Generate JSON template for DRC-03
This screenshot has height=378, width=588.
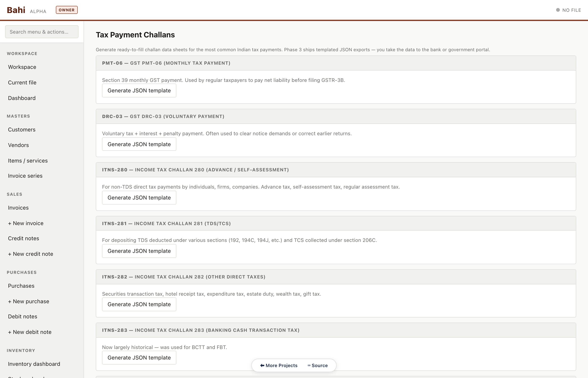[x=139, y=144]
